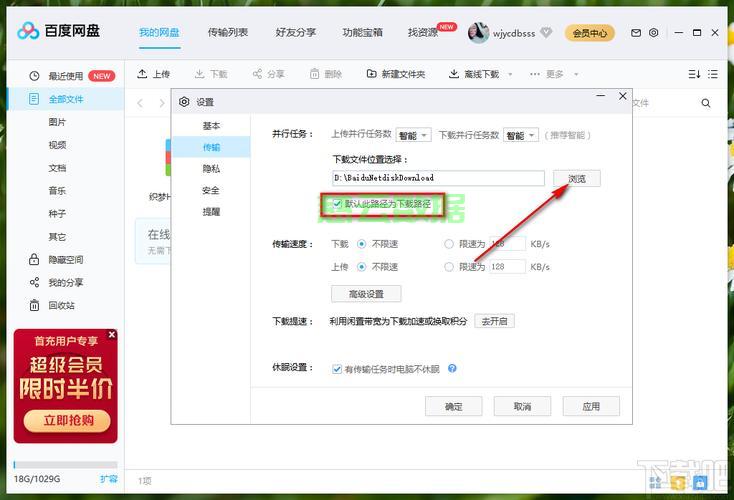Screen dimensions: 734x500
Task: Open 高级设置 advanced settings
Action: tap(366, 294)
